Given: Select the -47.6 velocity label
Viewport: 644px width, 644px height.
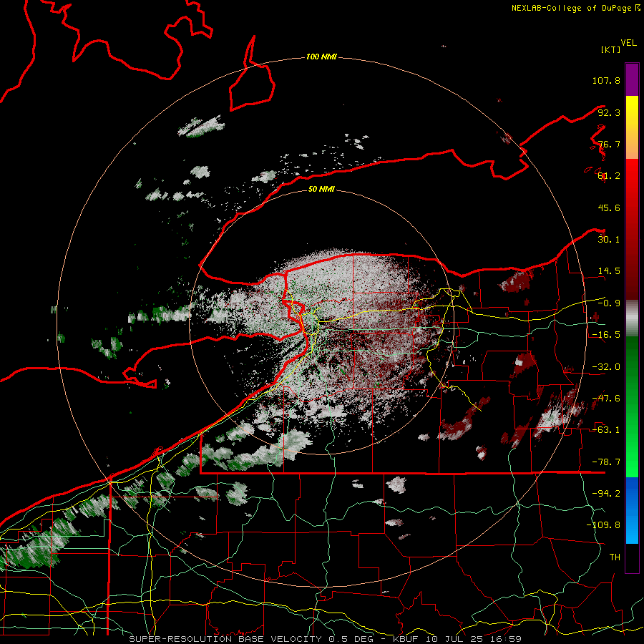Looking at the screenshot, I should [606, 399].
